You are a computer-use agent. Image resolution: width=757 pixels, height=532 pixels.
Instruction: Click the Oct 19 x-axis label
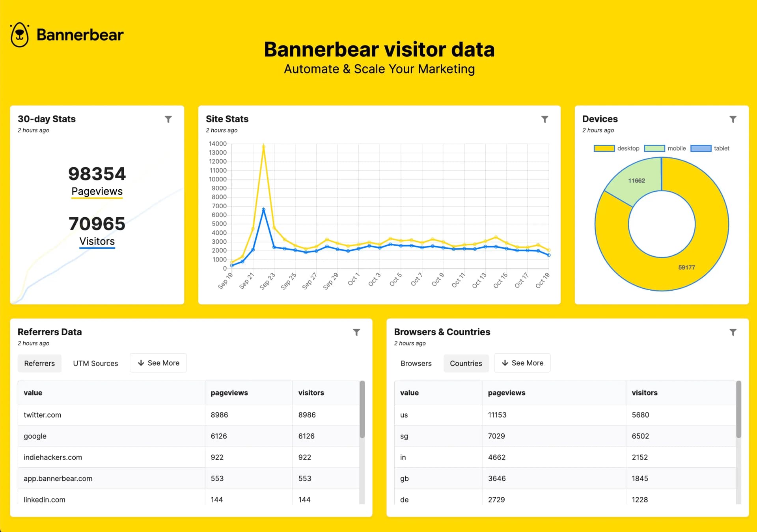542,280
